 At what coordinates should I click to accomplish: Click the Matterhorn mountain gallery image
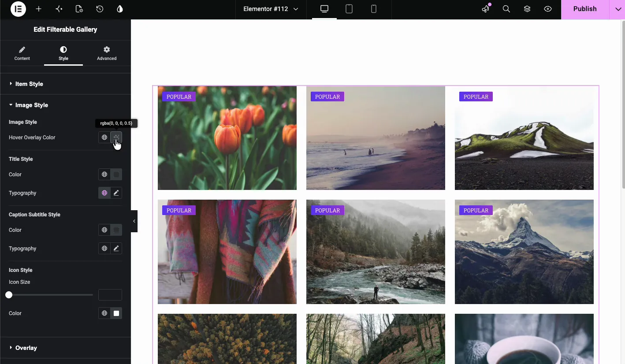[524, 252]
